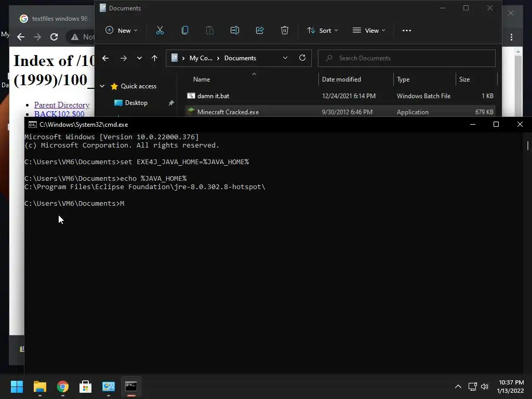Screen dimensions: 532x399
Task: Click the Chrome back arrow button
Action: point(21,37)
